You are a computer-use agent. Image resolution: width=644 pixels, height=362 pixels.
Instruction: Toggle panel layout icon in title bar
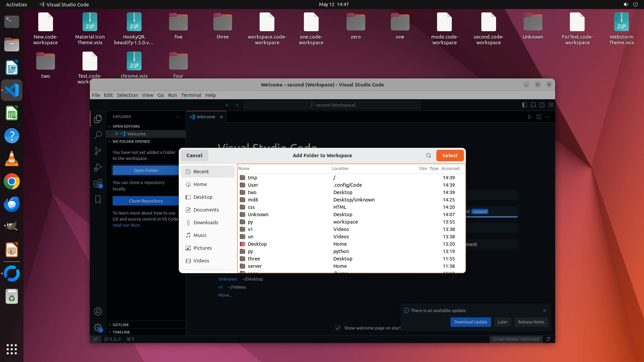(533, 105)
